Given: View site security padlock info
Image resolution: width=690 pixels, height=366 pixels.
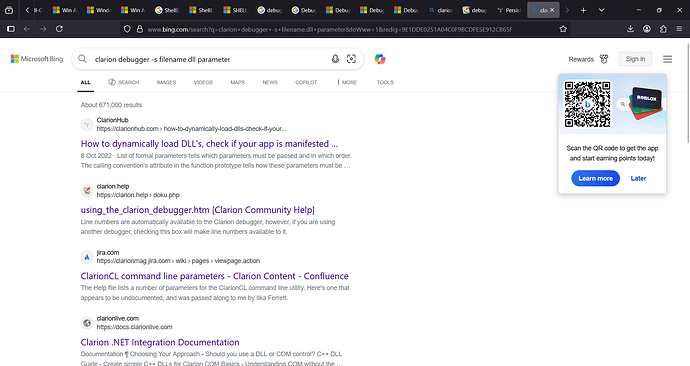Looking at the screenshot, I should tap(140, 29).
